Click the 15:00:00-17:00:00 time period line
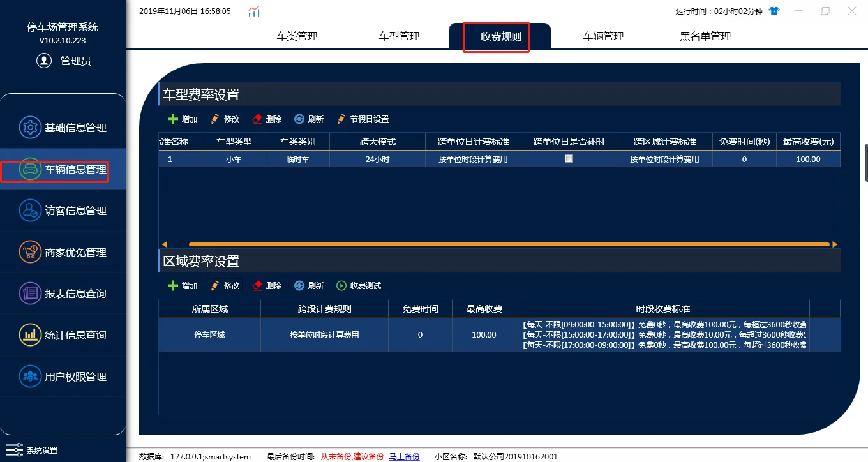Image resolution: width=868 pixels, height=462 pixels. click(x=664, y=334)
